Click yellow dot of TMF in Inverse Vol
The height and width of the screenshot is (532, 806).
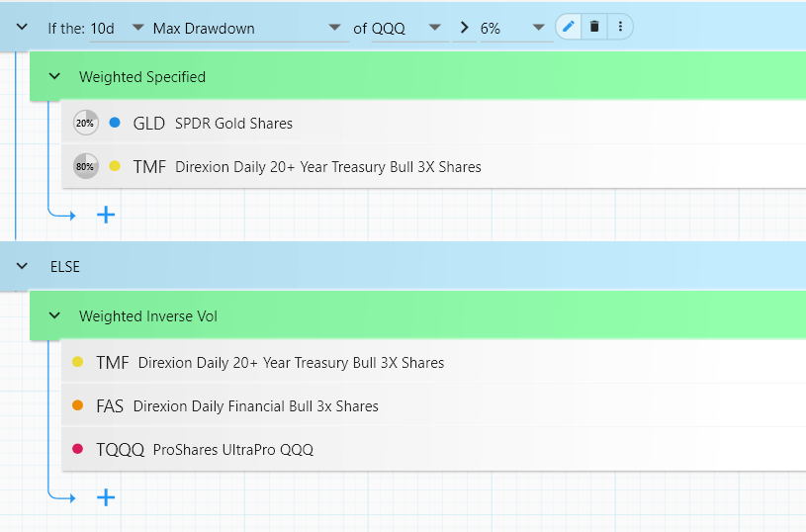pyautogui.click(x=77, y=362)
